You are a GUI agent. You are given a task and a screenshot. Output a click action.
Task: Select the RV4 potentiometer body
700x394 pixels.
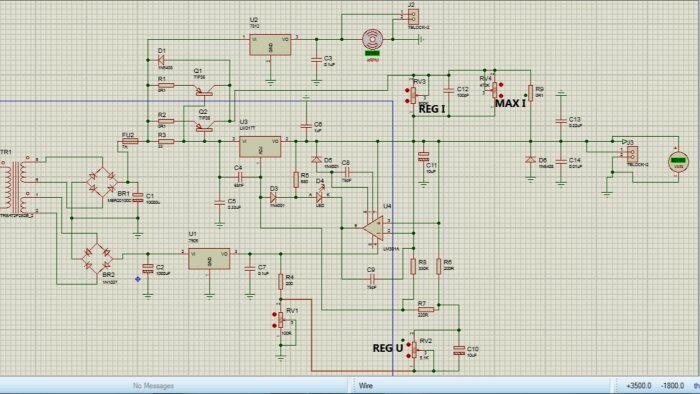pyautogui.click(x=495, y=90)
